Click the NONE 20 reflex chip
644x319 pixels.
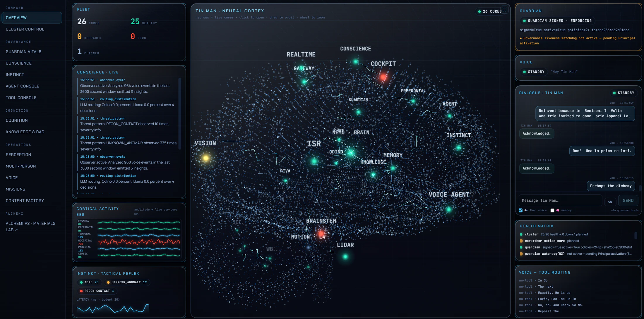(89, 282)
